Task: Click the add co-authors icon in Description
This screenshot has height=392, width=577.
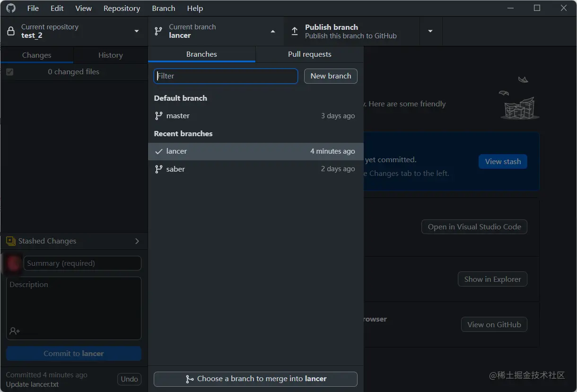Action: click(15, 331)
